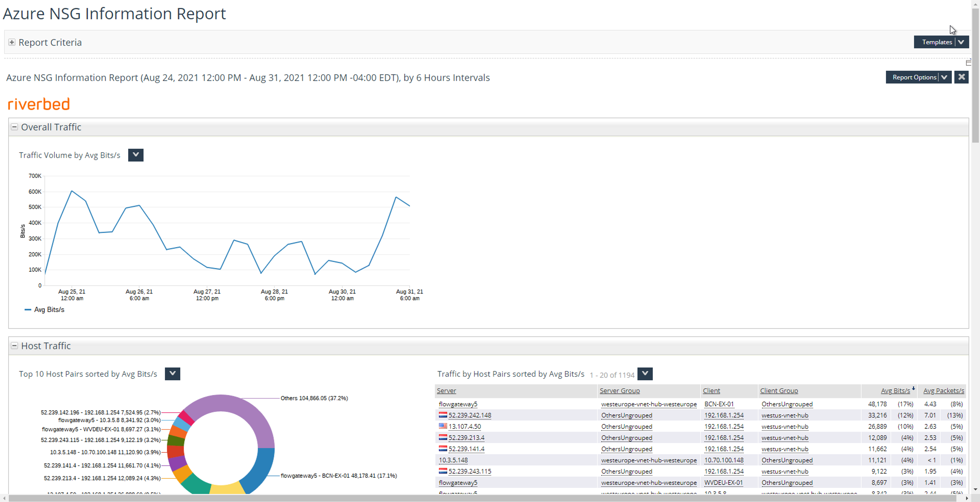Open server 52.239.243.115 link
The height and width of the screenshot is (502, 980).
[470, 471]
